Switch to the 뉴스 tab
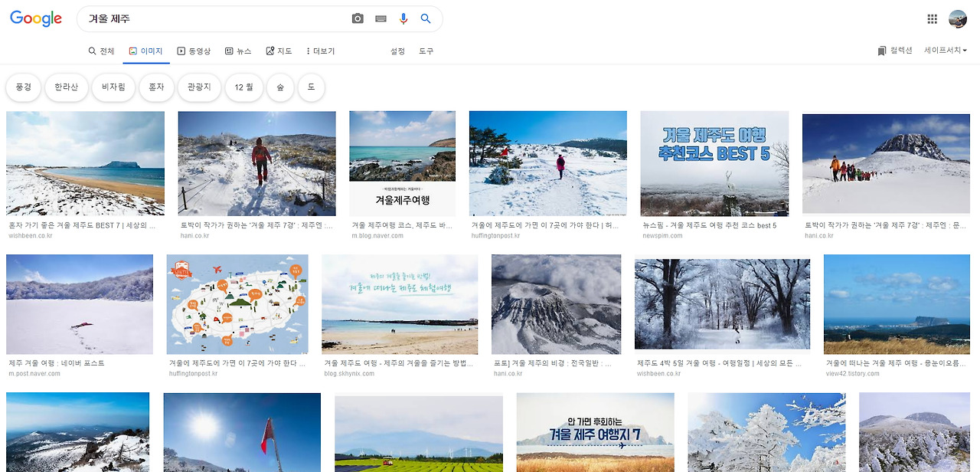The width and height of the screenshot is (980, 472). pos(238,51)
